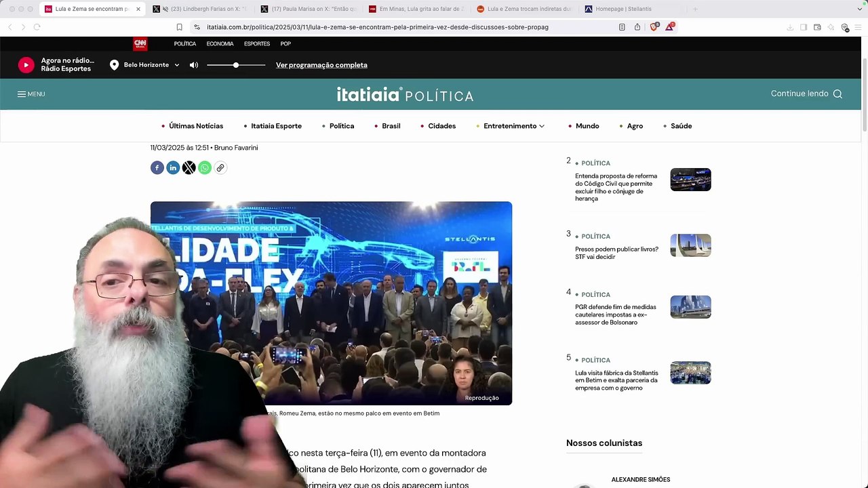Go back to previous page
Viewport: 868px width, 488px height.
(x=10, y=27)
